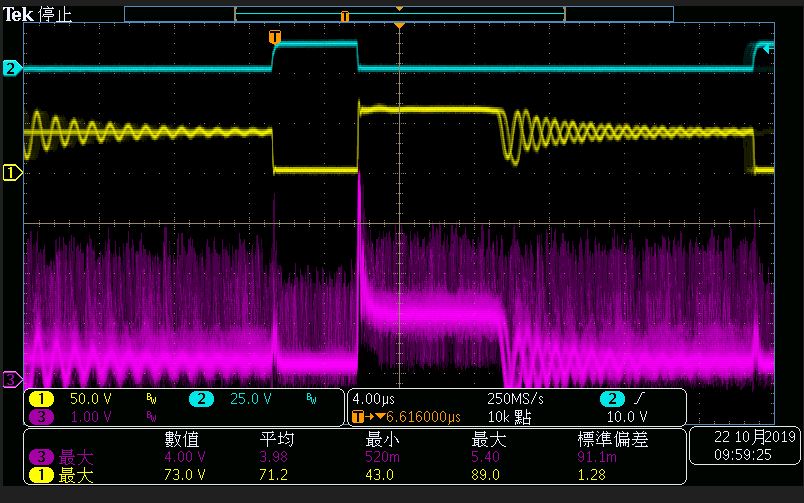Select the magenta channel 3 scale badge
This screenshot has height=503, width=804.
tap(42, 416)
